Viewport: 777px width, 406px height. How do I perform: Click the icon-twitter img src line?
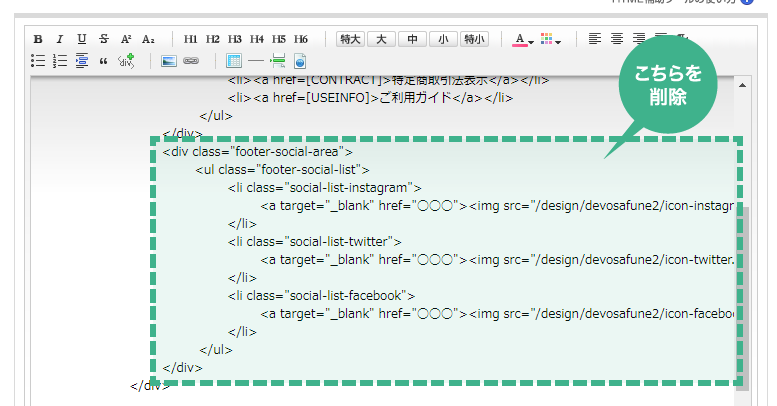[497, 260]
